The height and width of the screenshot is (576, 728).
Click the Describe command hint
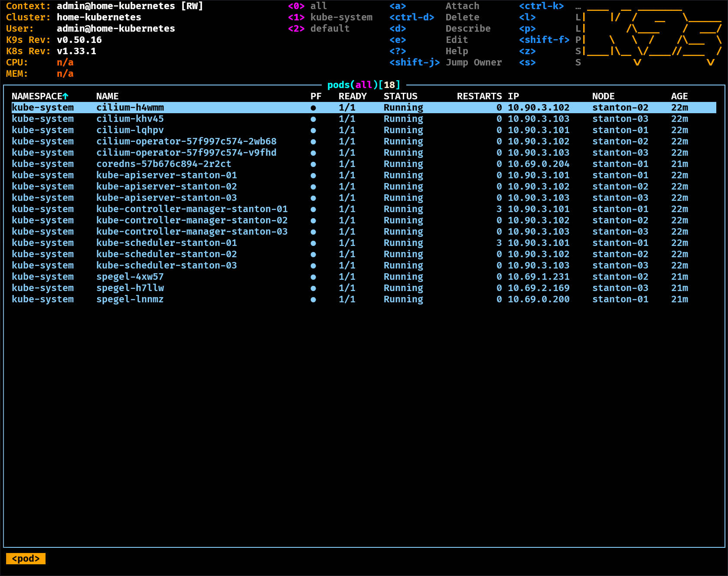(468, 29)
